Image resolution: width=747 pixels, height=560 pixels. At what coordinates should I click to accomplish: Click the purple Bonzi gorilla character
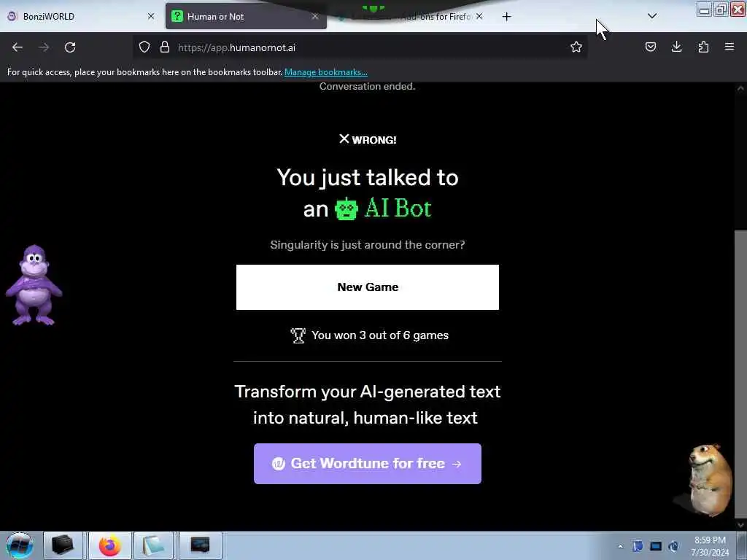click(34, 285)
